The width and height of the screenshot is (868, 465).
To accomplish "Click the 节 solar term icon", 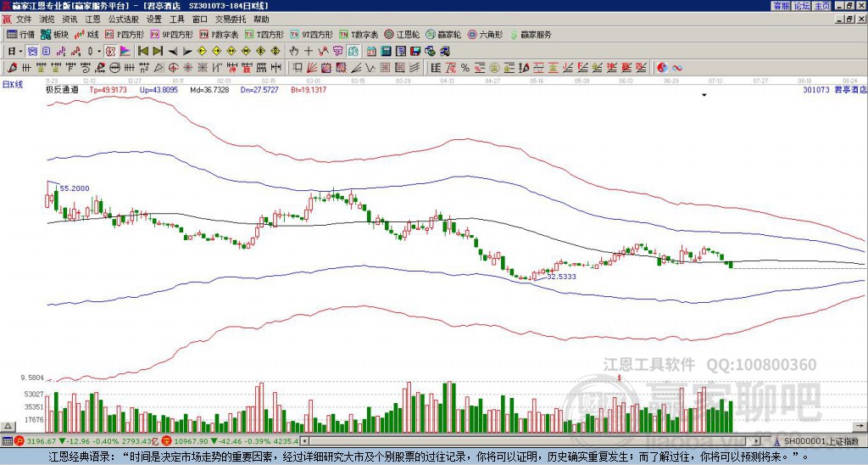I will (x=337, y=52).
